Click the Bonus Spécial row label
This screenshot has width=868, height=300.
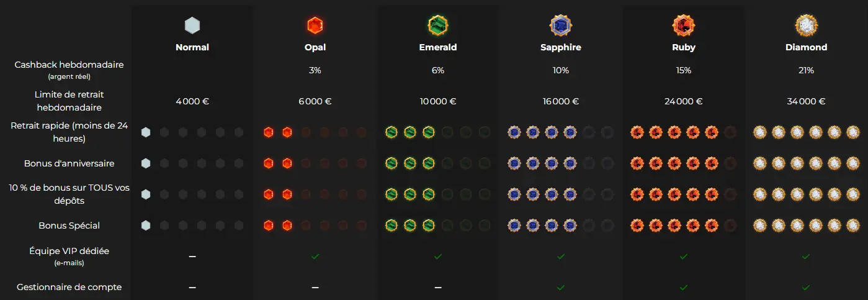coord(69,225)
